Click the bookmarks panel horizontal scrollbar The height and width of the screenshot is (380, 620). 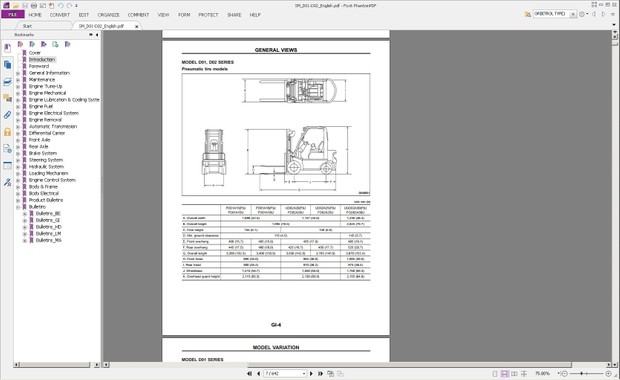55,365
